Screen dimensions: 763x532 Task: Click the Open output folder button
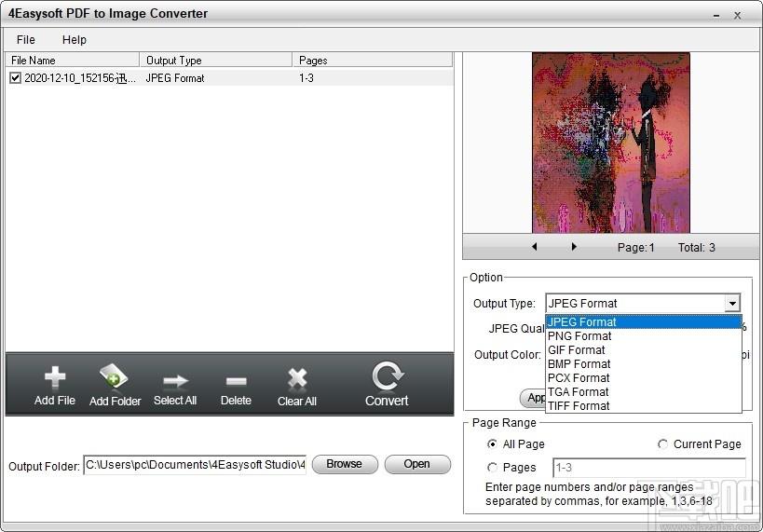(x=417, y=464)
